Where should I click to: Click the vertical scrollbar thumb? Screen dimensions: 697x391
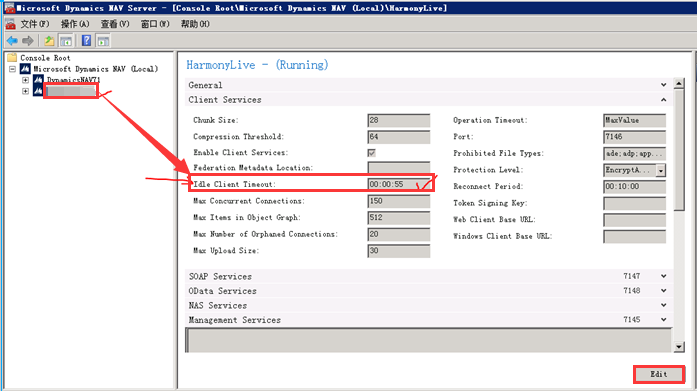679,149
